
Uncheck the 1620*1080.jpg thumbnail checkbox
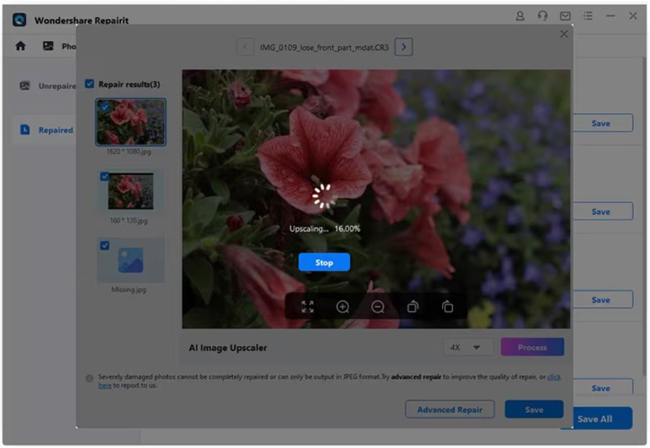[105, 107]
